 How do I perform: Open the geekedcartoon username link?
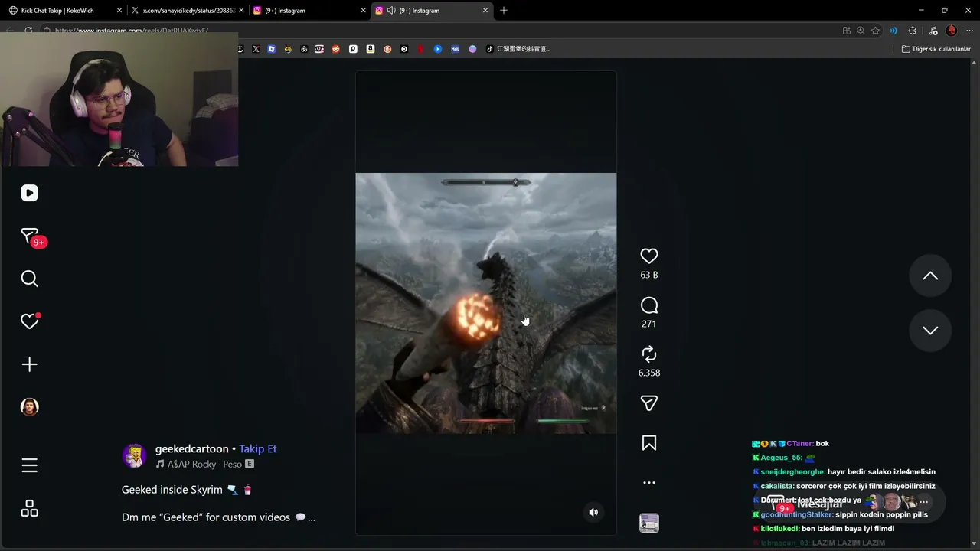pos(191,449)
